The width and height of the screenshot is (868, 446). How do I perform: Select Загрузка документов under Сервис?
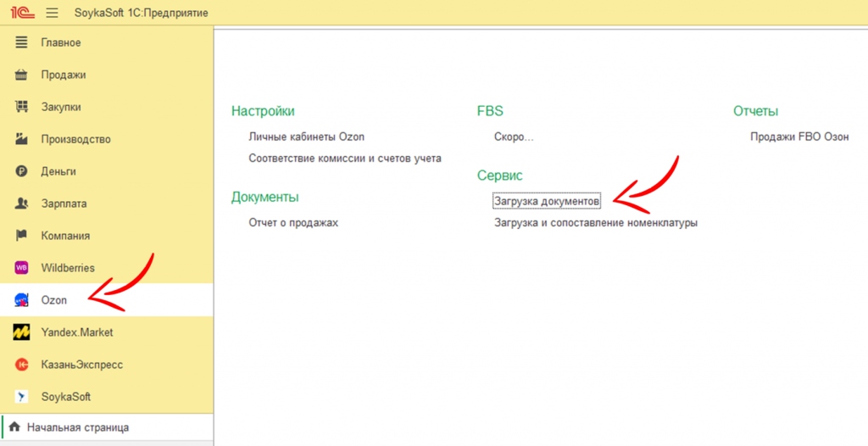(x=547, y=202)
